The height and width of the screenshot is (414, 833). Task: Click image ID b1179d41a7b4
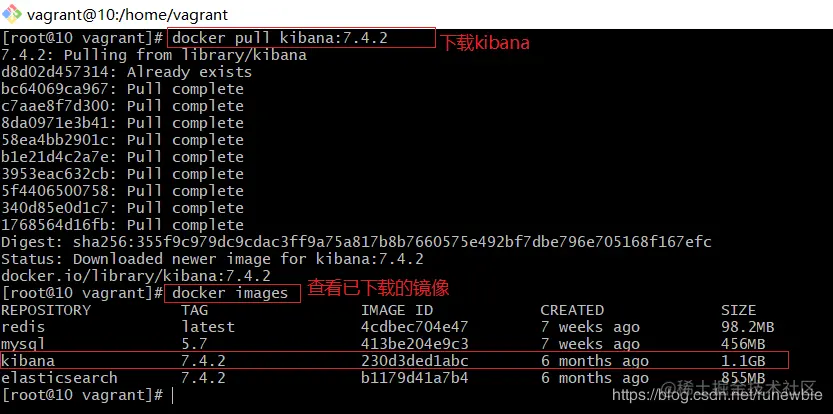[x=414, y=378]
